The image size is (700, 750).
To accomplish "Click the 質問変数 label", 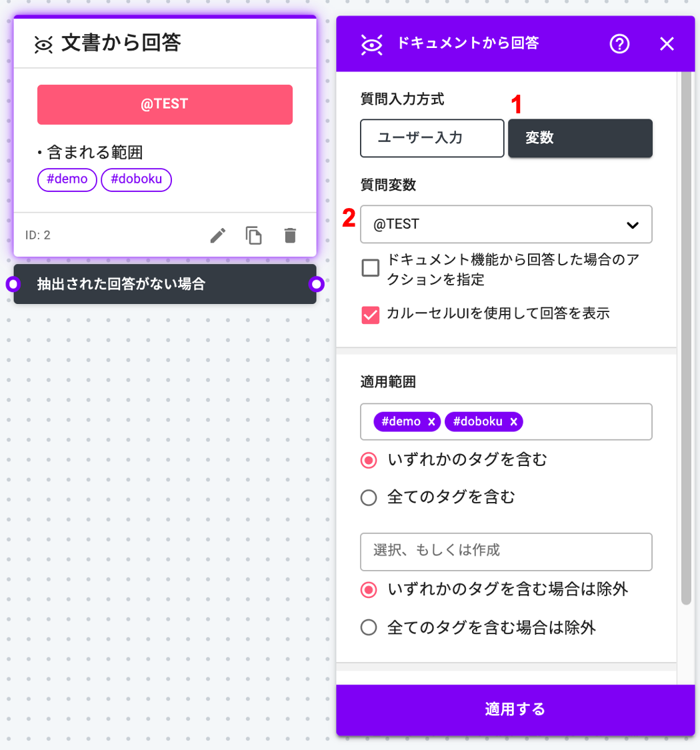I will pyautogui.click(x=387, y=185).
